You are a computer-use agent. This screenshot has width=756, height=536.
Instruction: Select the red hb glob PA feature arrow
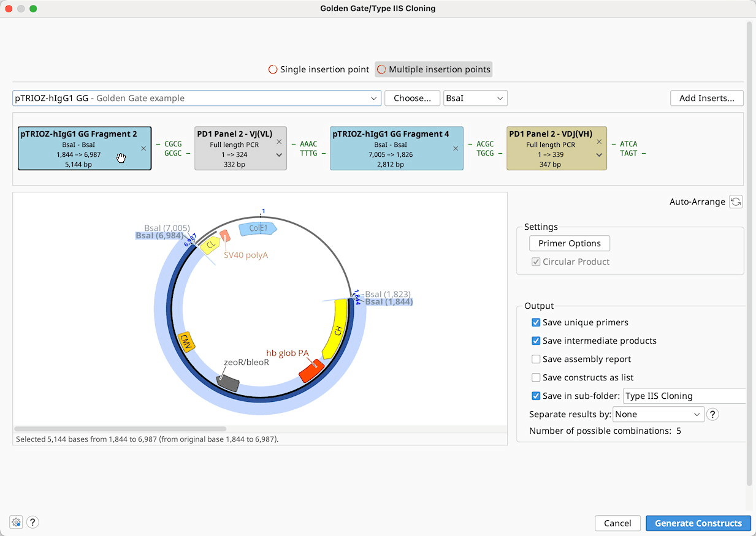[311, 371]
